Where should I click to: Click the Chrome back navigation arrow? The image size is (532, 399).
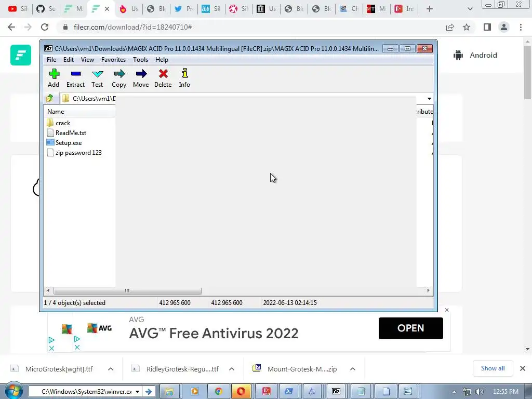pos(11,27)
